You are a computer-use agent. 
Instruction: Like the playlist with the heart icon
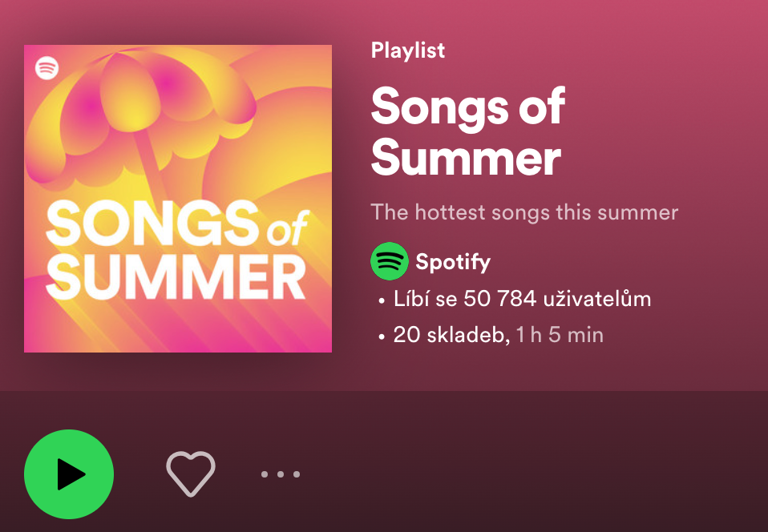point(191,474)
